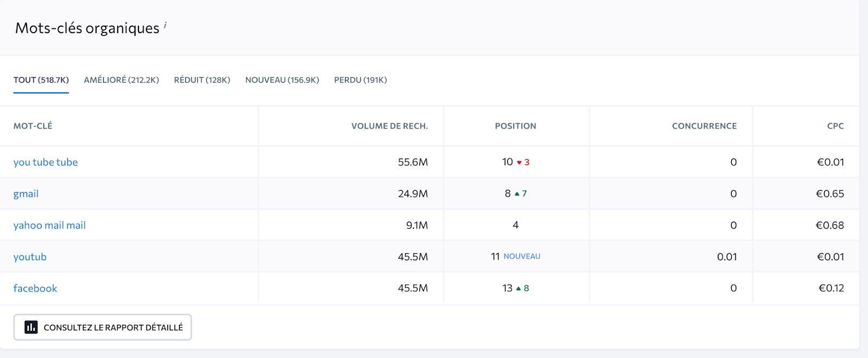Click position 13 in the facebook row
The width and height of the screenshot is (868, 358).
[507, 288]
